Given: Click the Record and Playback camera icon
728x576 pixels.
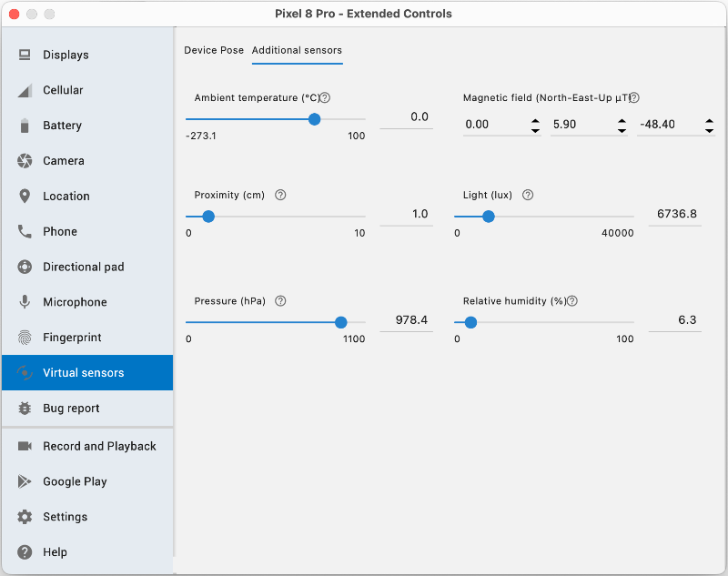Looking at the screenshot, I should [25, 446].
